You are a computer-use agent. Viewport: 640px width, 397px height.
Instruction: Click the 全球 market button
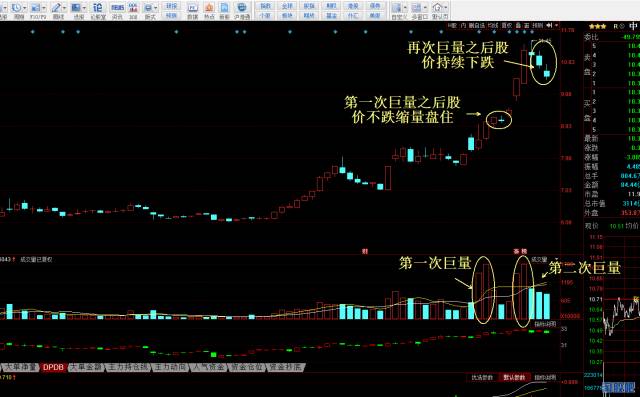pyautogui.click(x=287, y=6)
